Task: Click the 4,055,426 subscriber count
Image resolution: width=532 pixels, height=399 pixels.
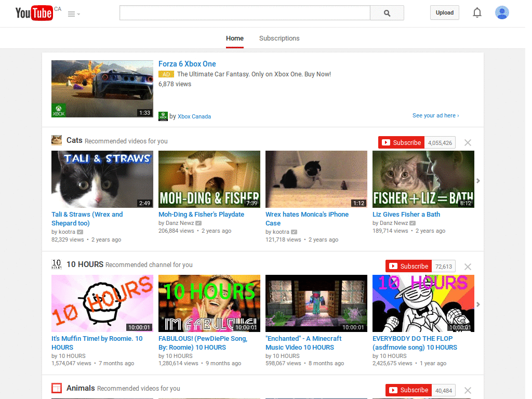Action: tap(440, 143)
